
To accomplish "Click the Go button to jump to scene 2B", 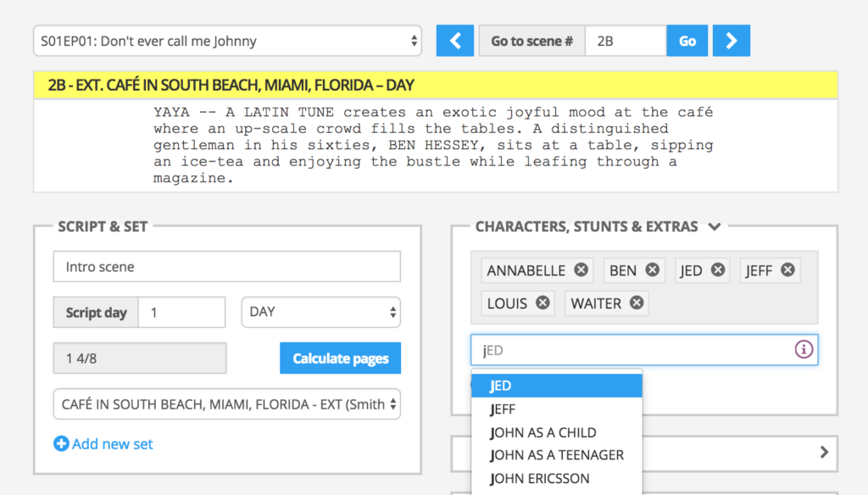I will (687, 40).
